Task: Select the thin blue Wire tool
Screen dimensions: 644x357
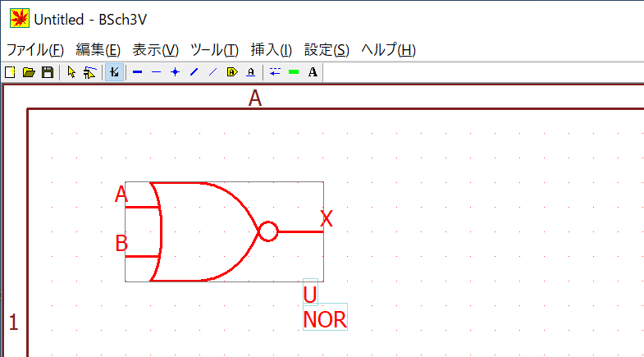Action: coord(157,72)
